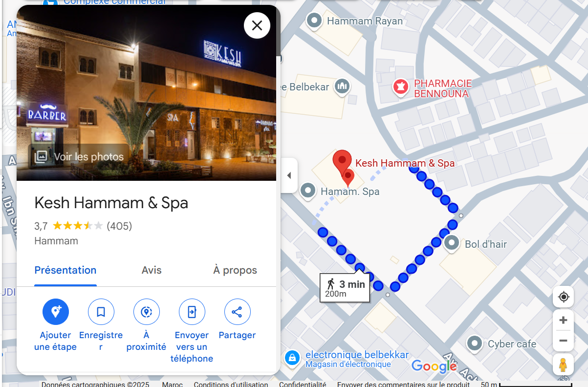Click the Envoyer vers un téléphone icon
This screenshot has height=387, width=588.
pyautogui.click(x=192, y=312)
